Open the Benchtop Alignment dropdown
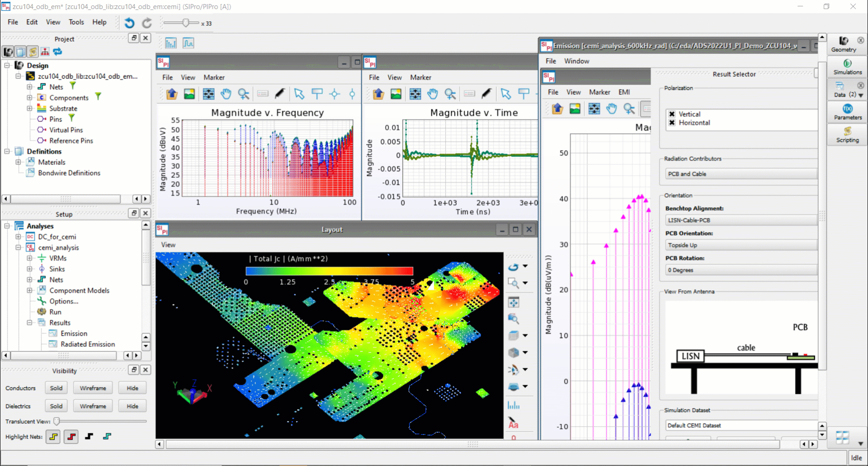 [741, 220]
